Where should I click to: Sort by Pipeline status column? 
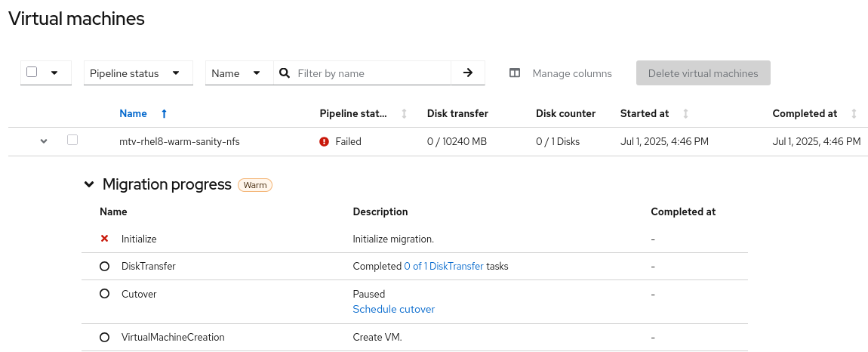404,113
